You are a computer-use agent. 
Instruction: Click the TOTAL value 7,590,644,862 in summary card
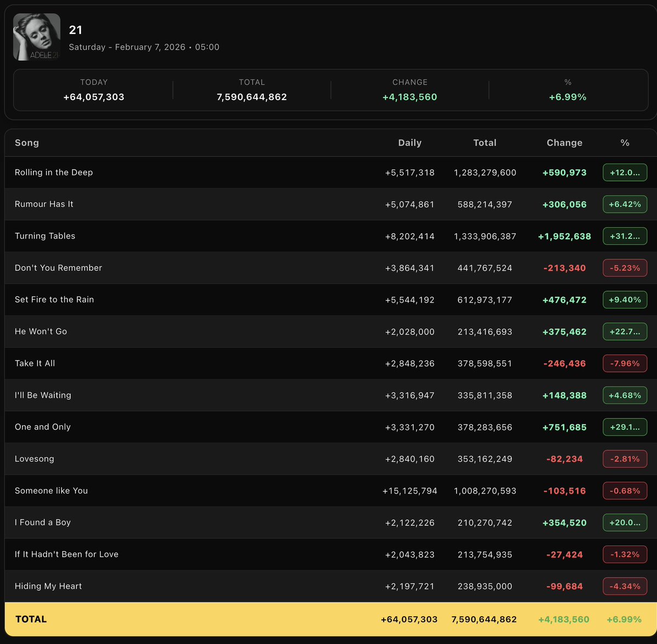pos(252,97)
